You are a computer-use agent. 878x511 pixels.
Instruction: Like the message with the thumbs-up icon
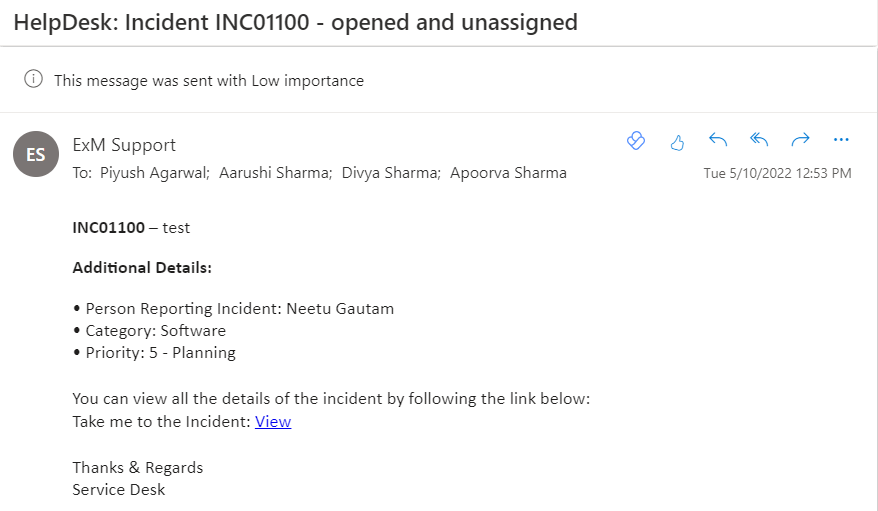677,142
